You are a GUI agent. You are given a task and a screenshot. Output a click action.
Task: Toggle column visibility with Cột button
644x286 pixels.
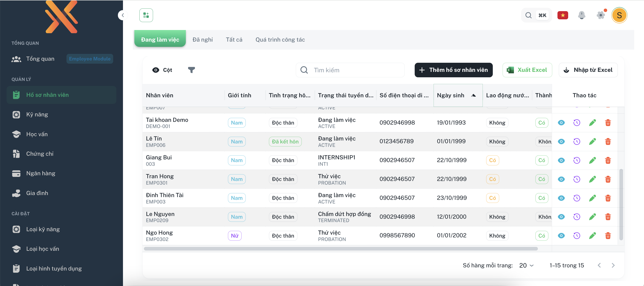pos(162,70)
